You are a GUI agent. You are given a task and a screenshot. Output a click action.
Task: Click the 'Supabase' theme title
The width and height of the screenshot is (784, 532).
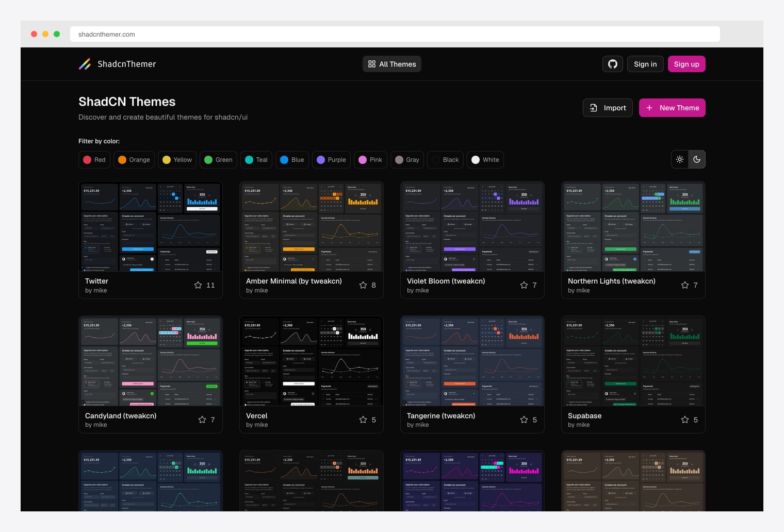coord(584,415)
